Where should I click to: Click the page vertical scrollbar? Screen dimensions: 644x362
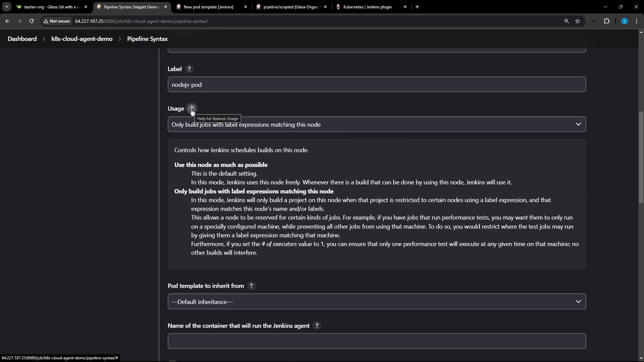point(641,158)
